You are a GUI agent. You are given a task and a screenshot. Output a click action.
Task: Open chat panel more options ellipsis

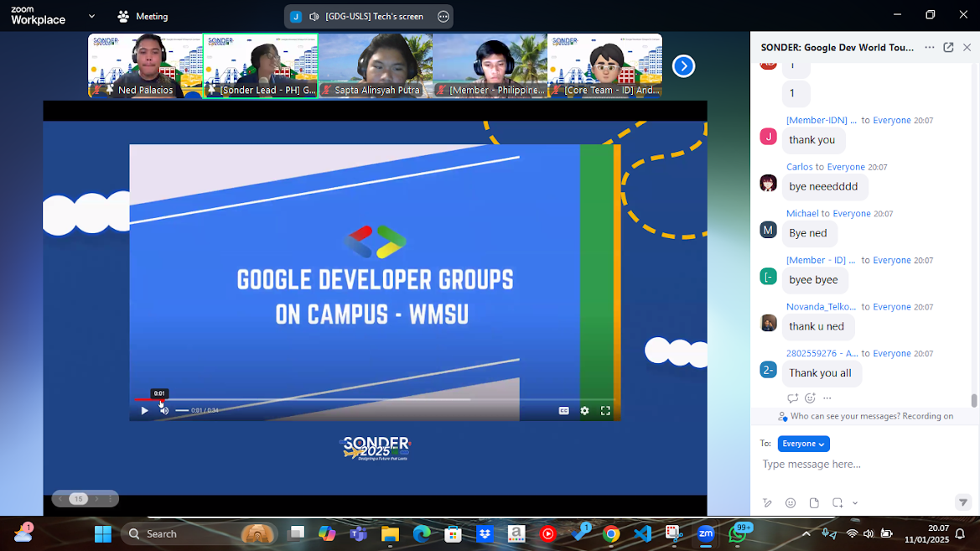pyautogui.click(x=930, y=48)
